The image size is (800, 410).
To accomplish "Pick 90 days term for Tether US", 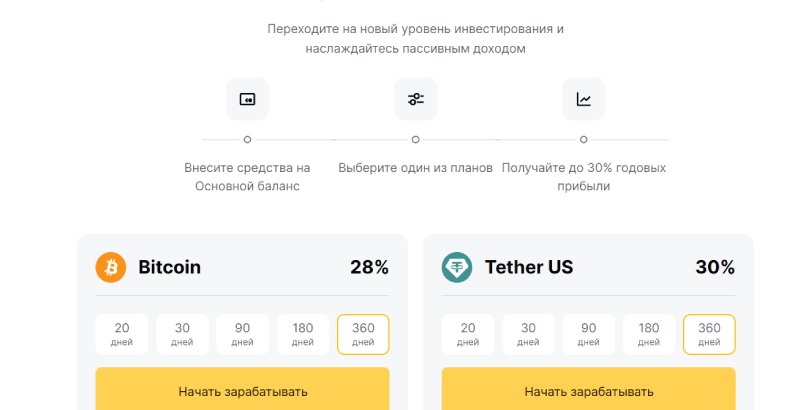I will coord(588,334).
